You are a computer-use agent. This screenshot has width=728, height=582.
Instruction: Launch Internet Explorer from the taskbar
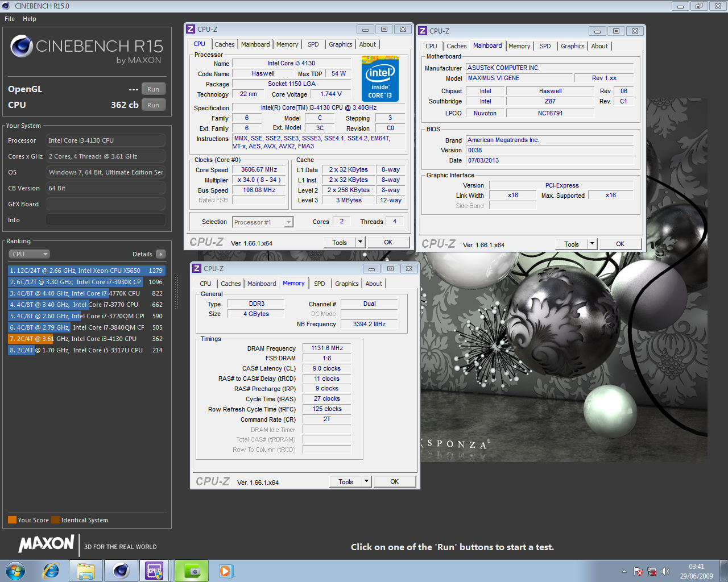tap(51, 571)
